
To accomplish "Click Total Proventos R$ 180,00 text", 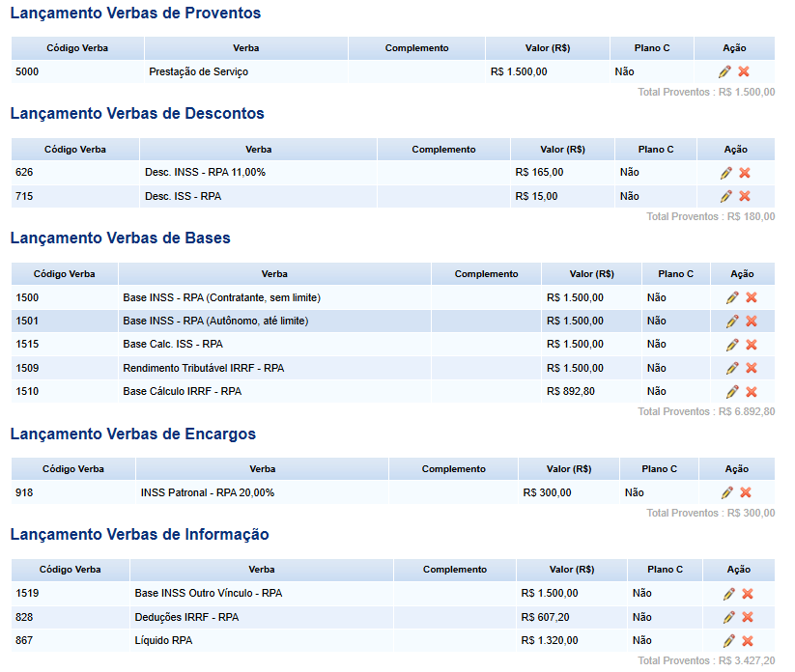I will [711, 216].
